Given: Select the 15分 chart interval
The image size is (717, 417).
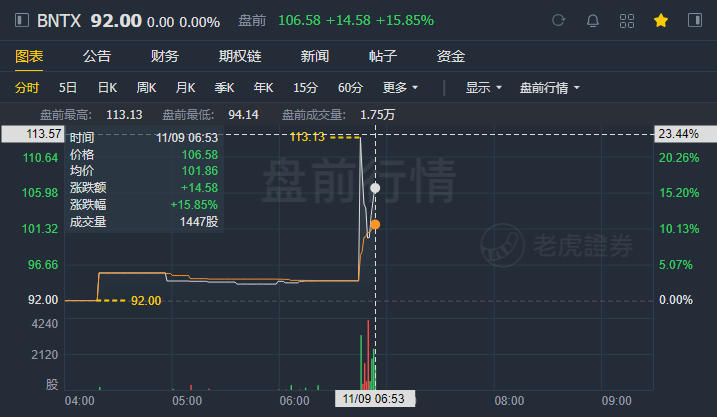Looking at the screenshot, I should 305,87.
